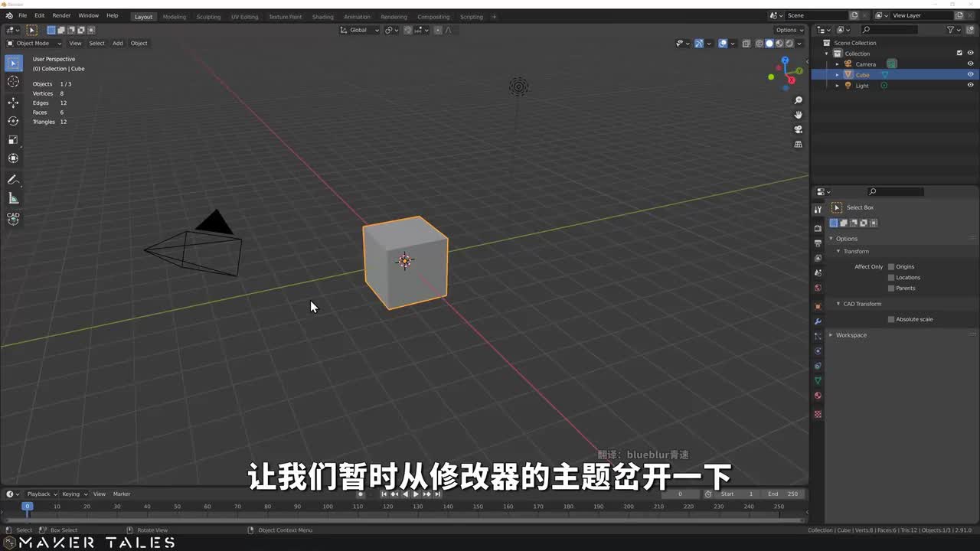Open the Edit menu
The image size is (980, 551).
pos(39,15)
